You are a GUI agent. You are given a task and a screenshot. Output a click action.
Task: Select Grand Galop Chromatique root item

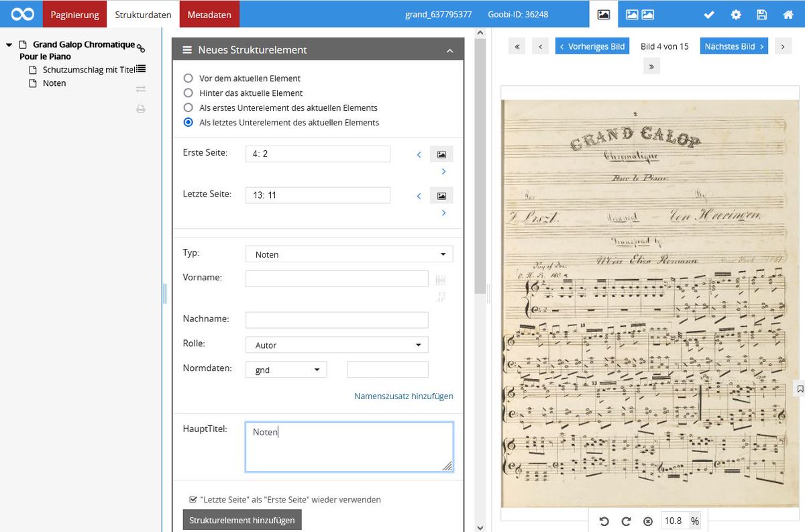click(x=78, y=50)
